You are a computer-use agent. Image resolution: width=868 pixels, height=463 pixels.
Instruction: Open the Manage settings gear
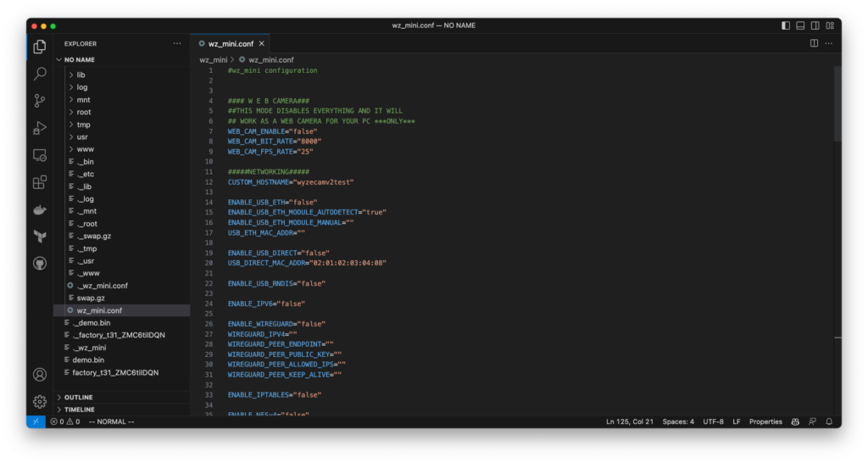point(40,401)
